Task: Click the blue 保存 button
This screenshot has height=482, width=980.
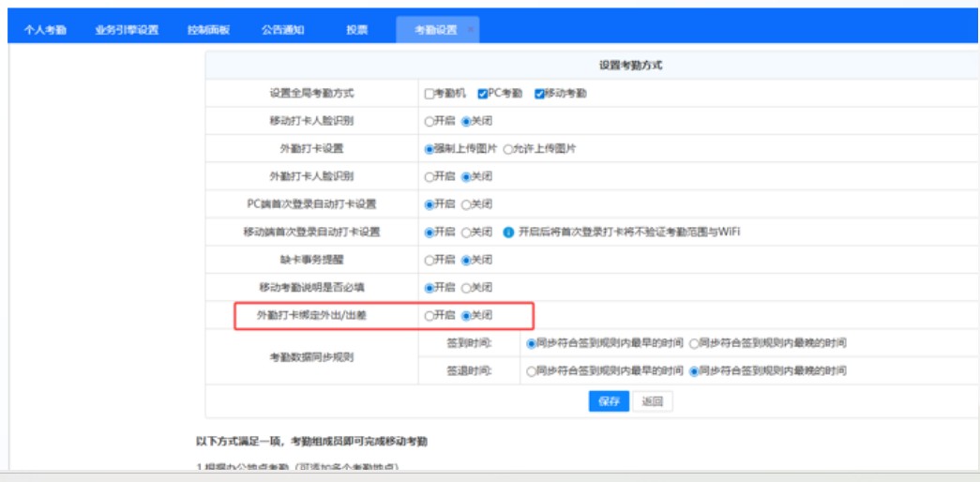Action: pyautogui.click(x=609, y=401)
